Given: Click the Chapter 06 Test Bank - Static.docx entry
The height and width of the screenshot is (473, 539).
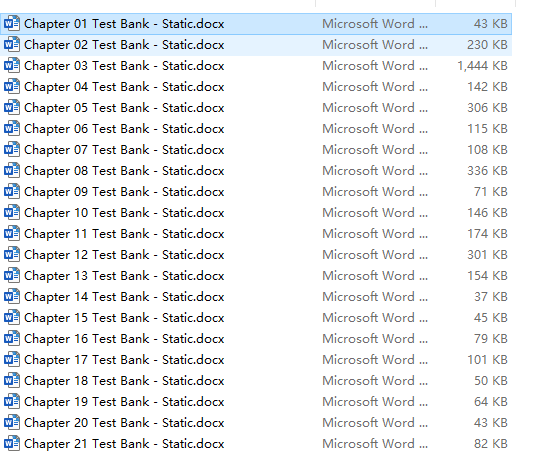Looking at the screenshot, I should pyautogui.click(x=124, y=129).
